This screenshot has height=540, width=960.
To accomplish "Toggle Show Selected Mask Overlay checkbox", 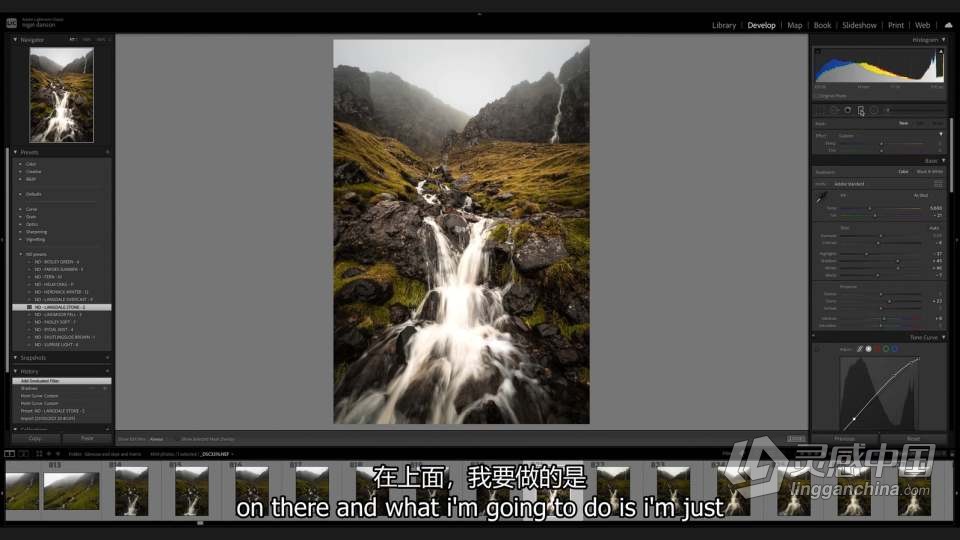I will click(x=177, y=438).
